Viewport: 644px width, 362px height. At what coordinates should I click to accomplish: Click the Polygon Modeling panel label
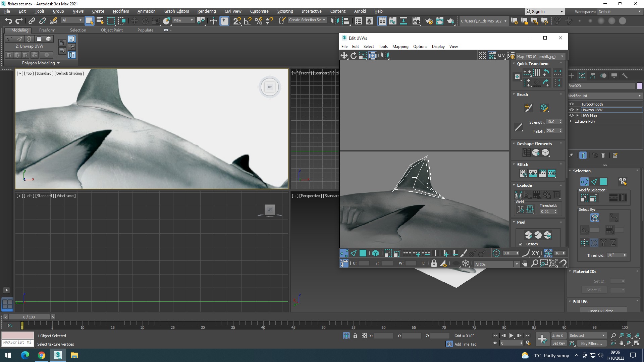(x=41, y=63)
